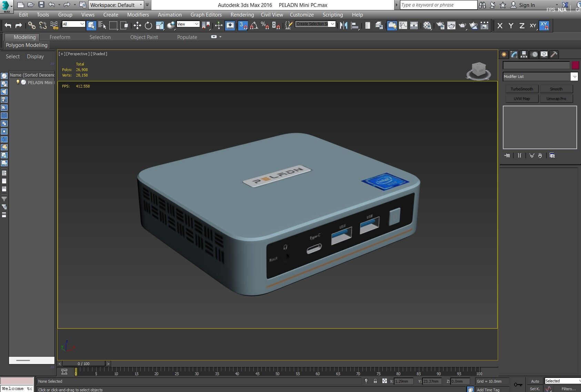This screenshot has width=581, height=392.
Task: Open the Scripting menu
Action: pyautogui.click(x=333, y=15)
